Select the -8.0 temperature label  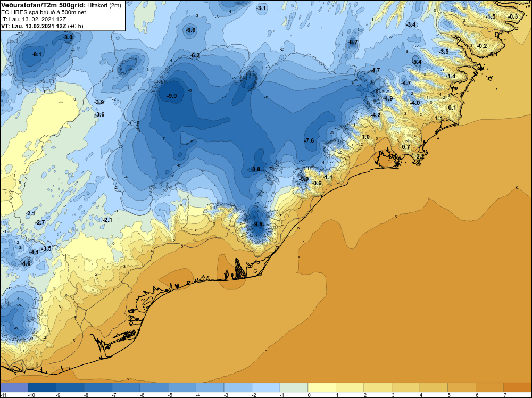[68, 37]
